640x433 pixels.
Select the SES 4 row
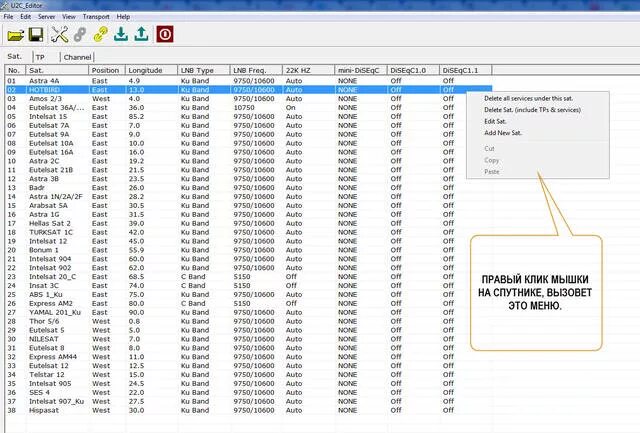pyautogui.click(x=248, y=393)
